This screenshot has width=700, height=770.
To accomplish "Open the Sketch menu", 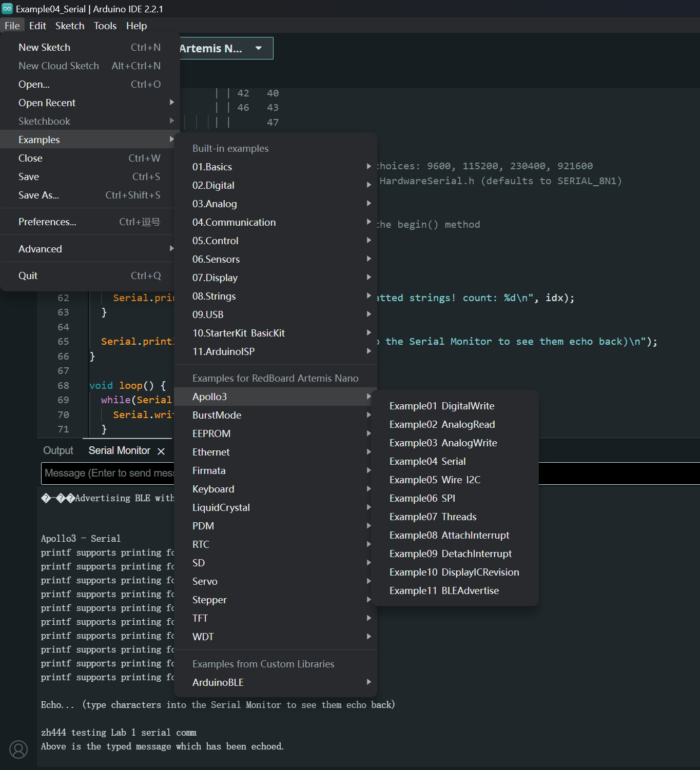I will (70, 26).
